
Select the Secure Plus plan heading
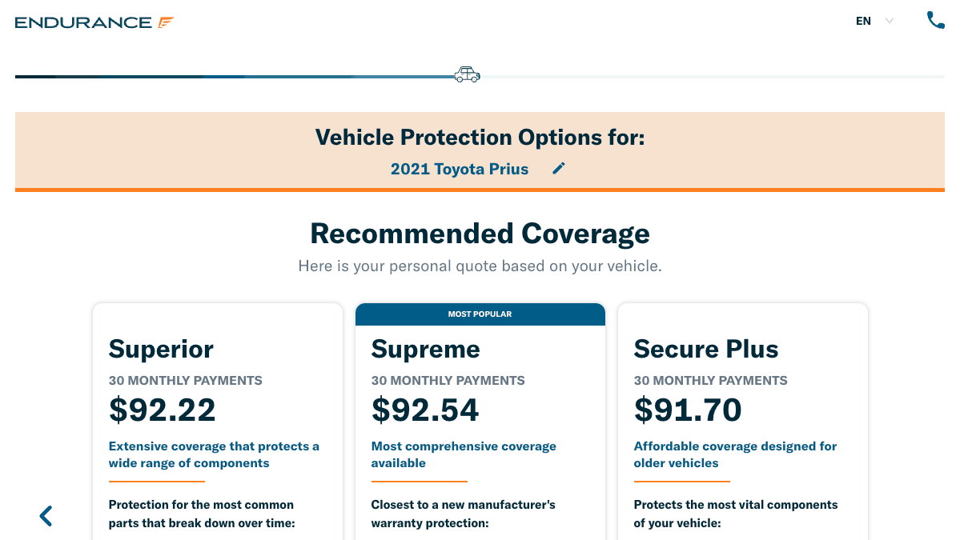coord(705,349)
